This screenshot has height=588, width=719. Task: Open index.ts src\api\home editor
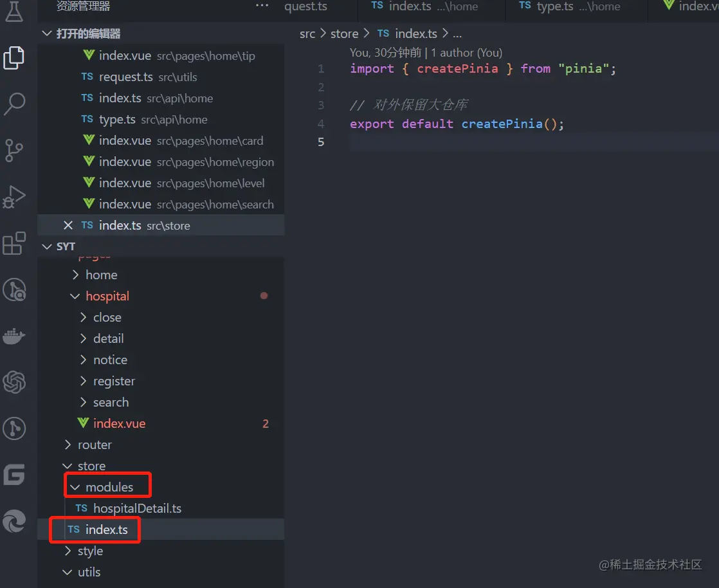point(161,98)
